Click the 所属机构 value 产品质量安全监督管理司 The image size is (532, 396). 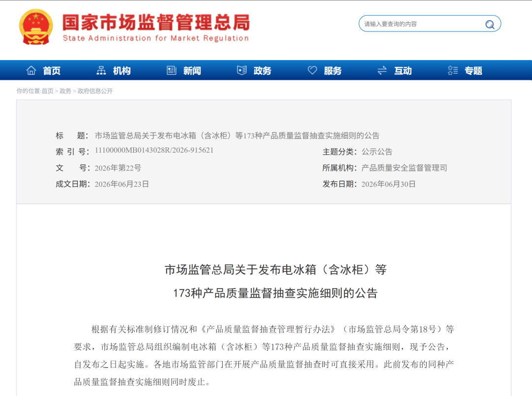[x=404, y=168]
